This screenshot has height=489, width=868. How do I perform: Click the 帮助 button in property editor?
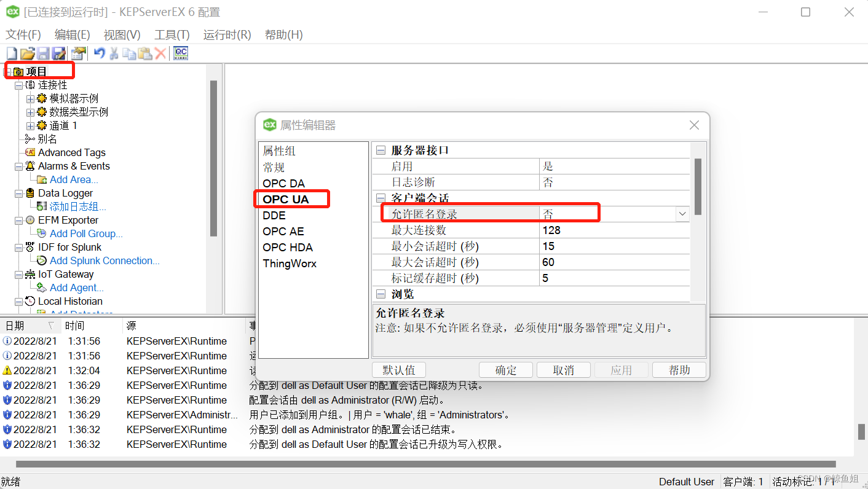click(679, 370)
